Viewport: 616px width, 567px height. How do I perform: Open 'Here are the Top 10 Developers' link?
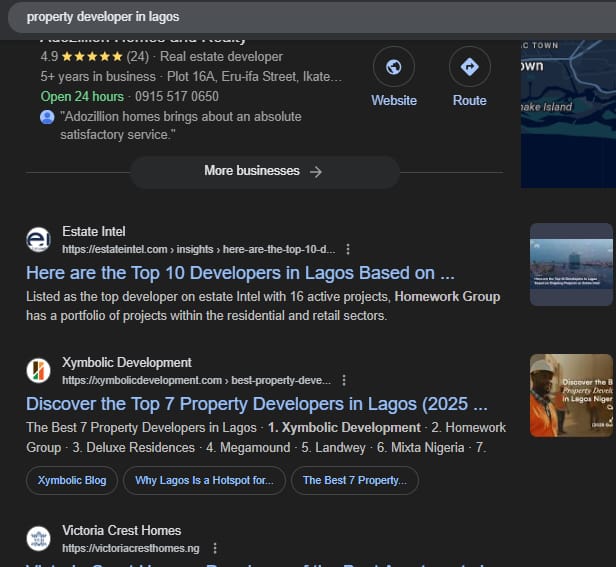[240, 273]
